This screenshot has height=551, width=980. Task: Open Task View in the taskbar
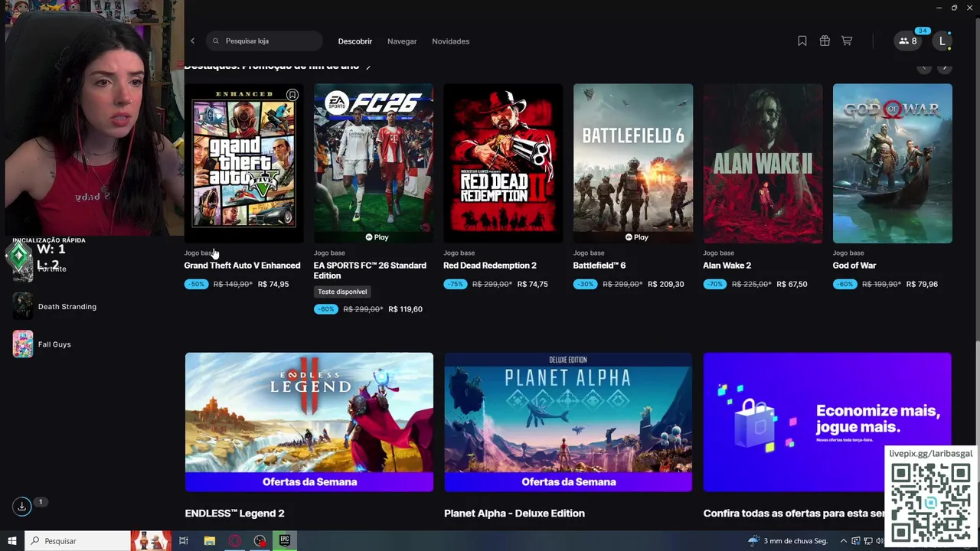click(184, 541)
